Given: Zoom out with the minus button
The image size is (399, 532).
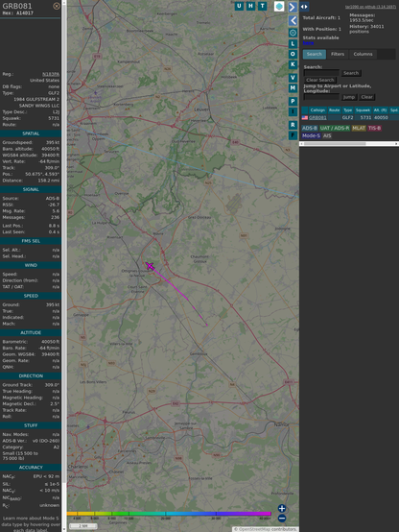Looking at the screenshot, I should tap(282, 519).
